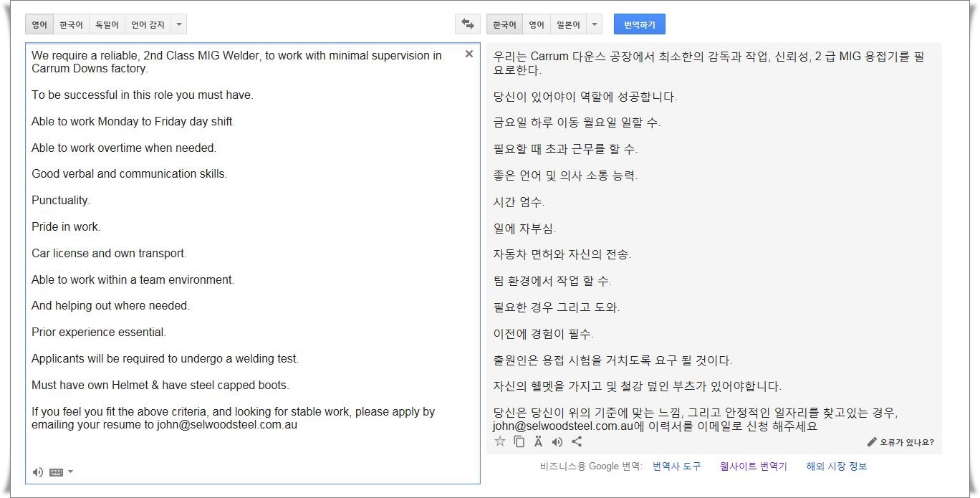980x498 pixels.
Task: Click the blue 번역하기 button
Action: coord(640,24)
